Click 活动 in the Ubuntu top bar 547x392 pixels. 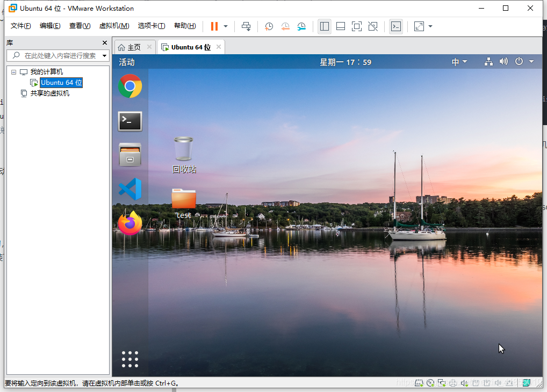[127, 62]
